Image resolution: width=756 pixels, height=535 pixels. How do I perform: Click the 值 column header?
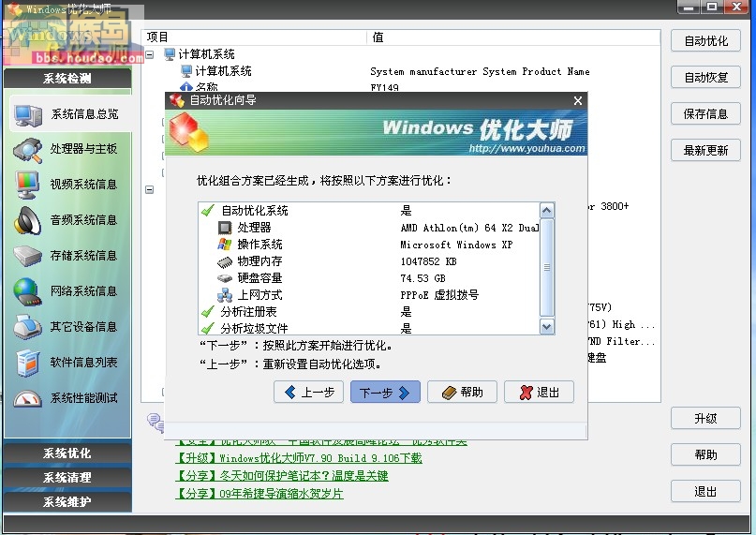[514, 37]
